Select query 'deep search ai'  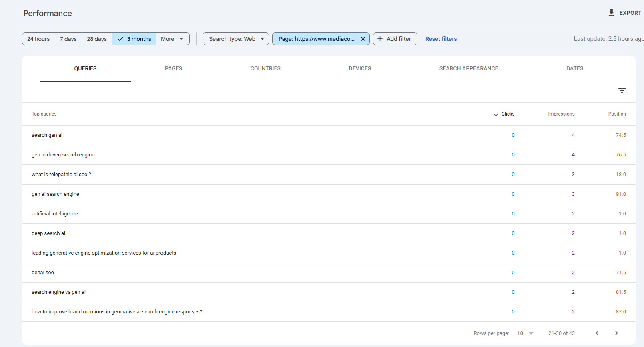point(48,233)
